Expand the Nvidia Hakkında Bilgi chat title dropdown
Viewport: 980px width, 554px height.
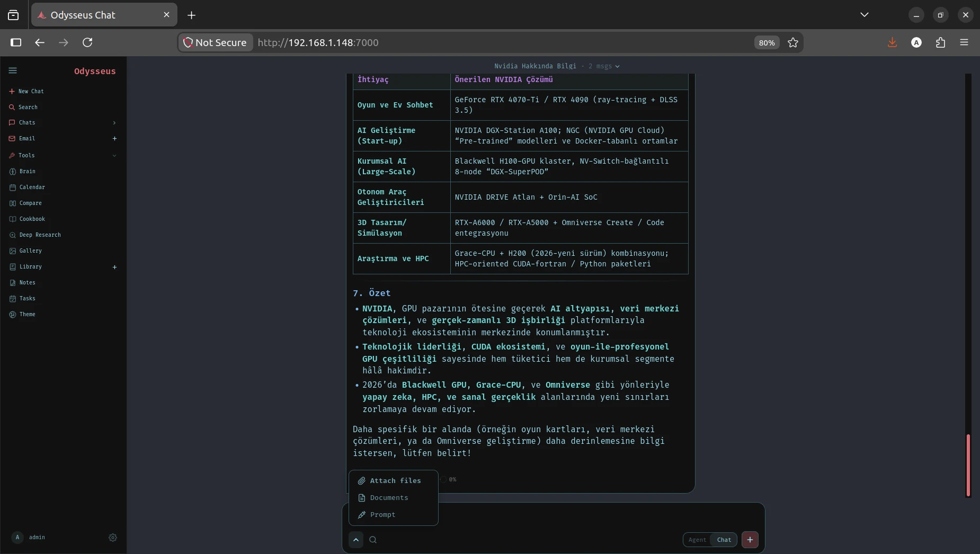point(557,66)
